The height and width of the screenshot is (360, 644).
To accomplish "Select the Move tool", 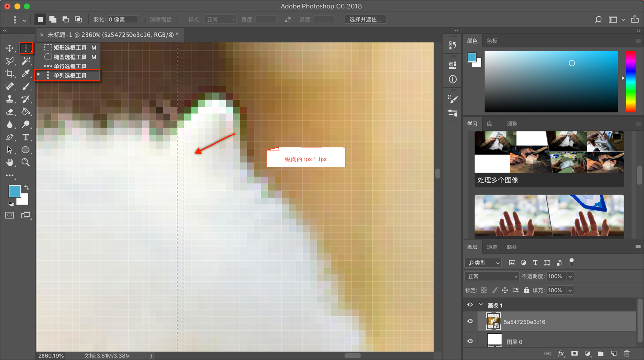I will click(9, 48).
